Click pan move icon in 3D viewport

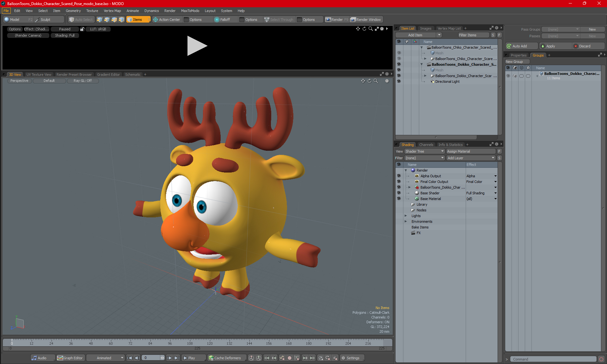pos(363,81)
